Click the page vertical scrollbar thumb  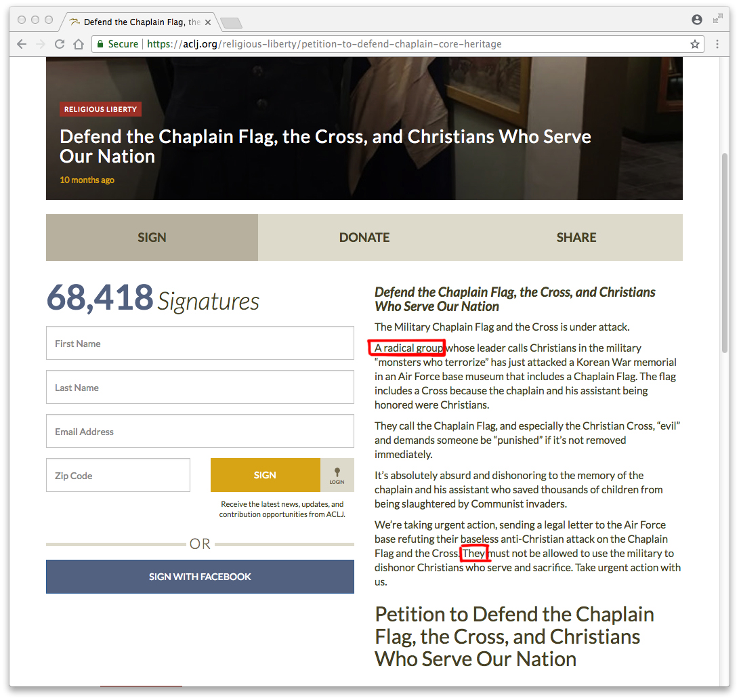pos(725,253)
